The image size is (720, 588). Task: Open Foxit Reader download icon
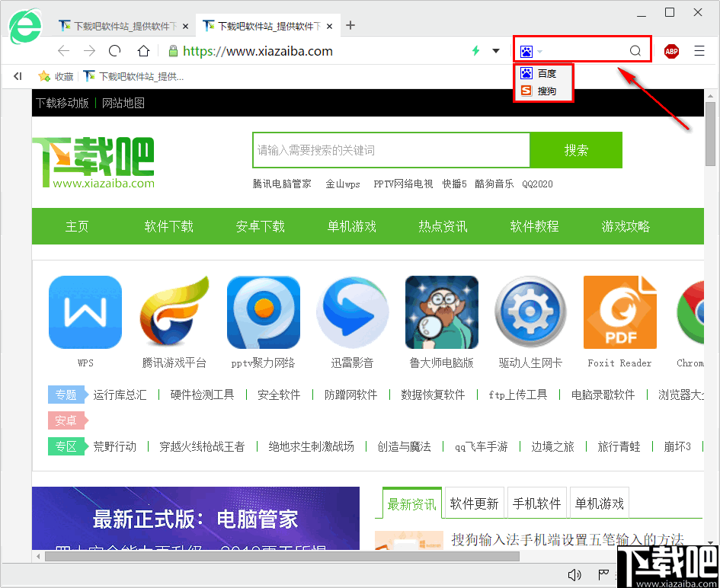pyautogui.click(x=619, y=312)
